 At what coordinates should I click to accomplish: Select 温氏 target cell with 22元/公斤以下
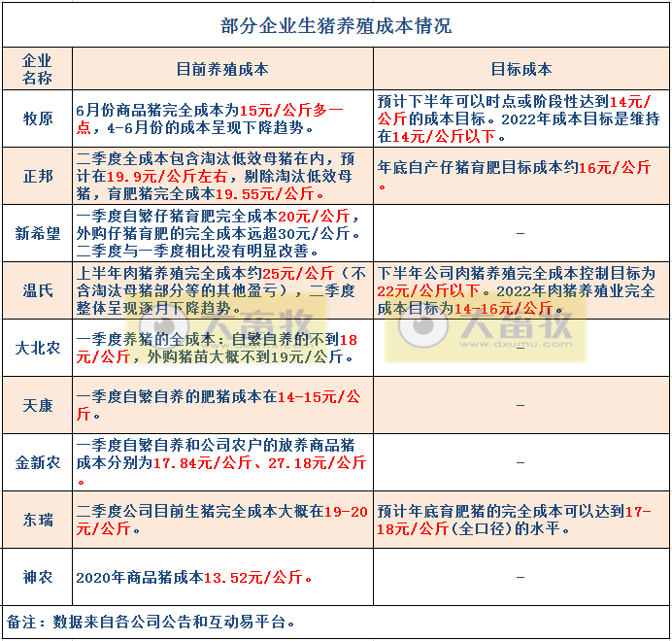tap(521, 290)
